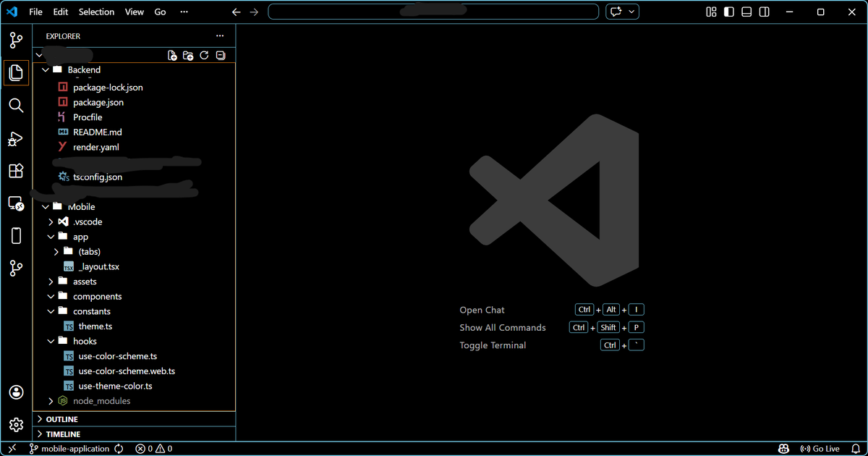The width and height of the screenshot is (868, 456).
Task: Click the VS Code logo in title bar
Action: pyautogui.click(x=12, y=12)
